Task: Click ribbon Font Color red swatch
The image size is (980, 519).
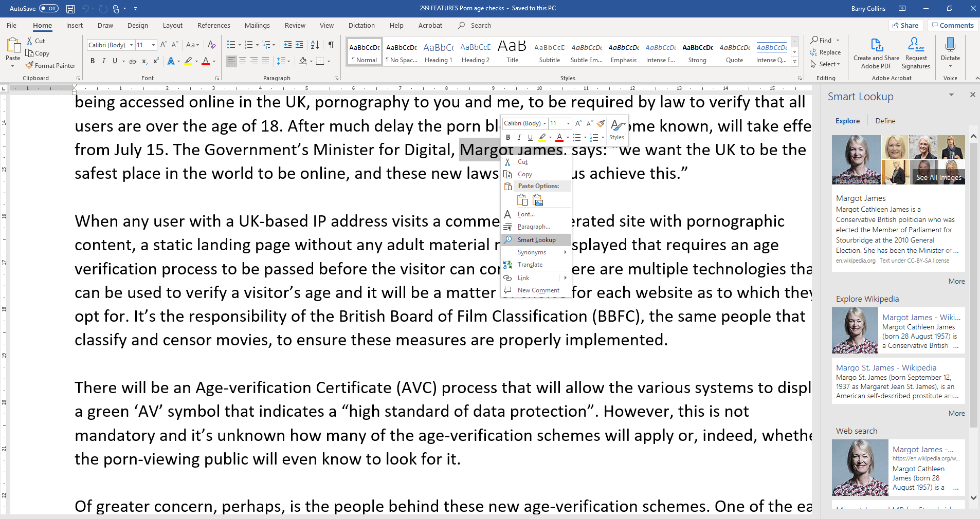Action: pos(206,61)
